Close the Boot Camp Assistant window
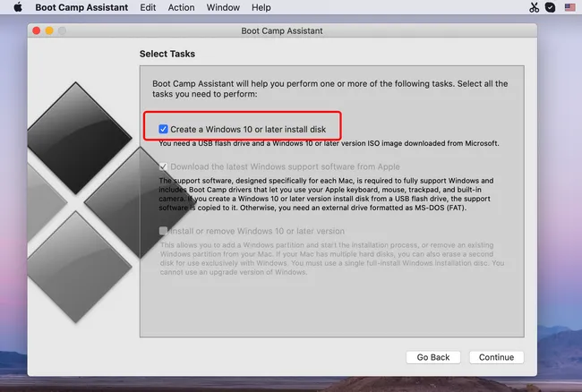The image size is (582, 392). 37,30
